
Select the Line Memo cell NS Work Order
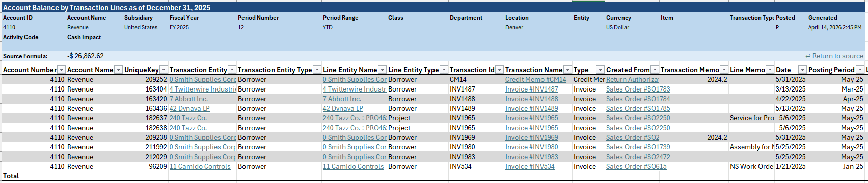(752, 166)
